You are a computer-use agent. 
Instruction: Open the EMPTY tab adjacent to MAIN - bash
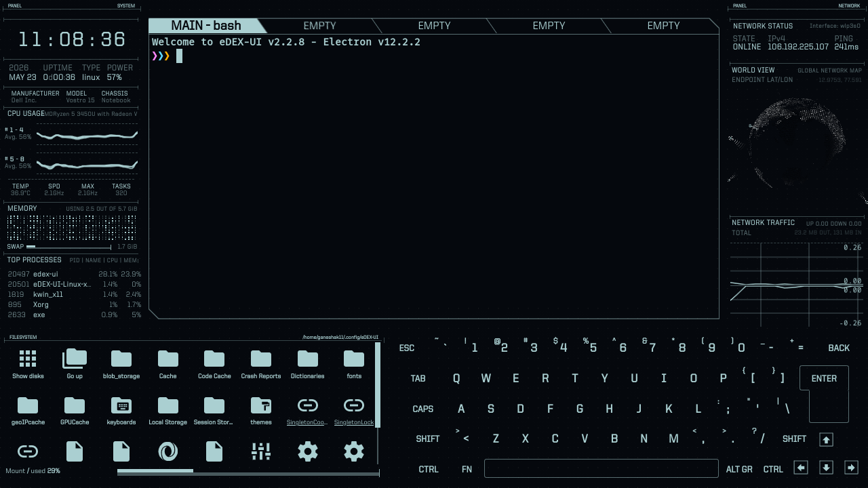click(319, 26)
